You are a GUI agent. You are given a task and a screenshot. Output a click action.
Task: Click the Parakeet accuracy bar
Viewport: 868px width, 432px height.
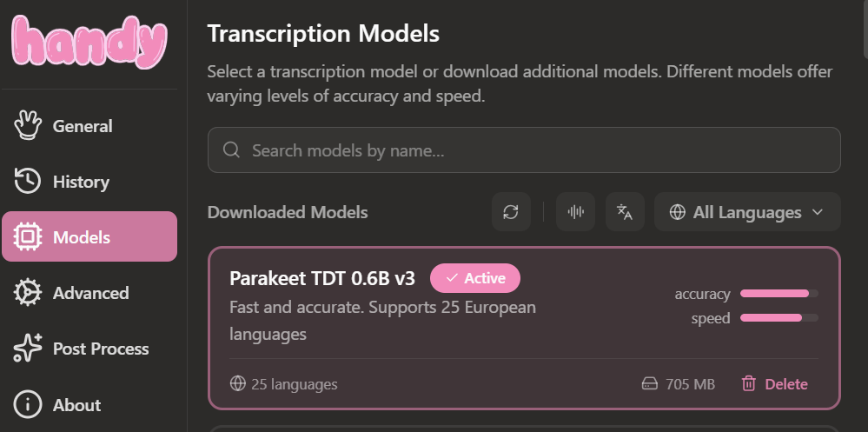tap(779, 294)
